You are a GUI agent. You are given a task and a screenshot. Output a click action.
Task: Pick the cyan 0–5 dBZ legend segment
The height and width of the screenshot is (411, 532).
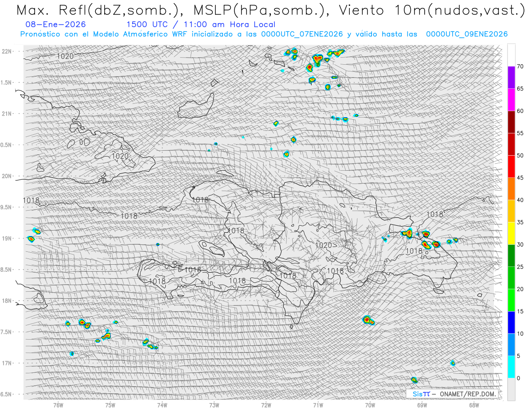511,367
